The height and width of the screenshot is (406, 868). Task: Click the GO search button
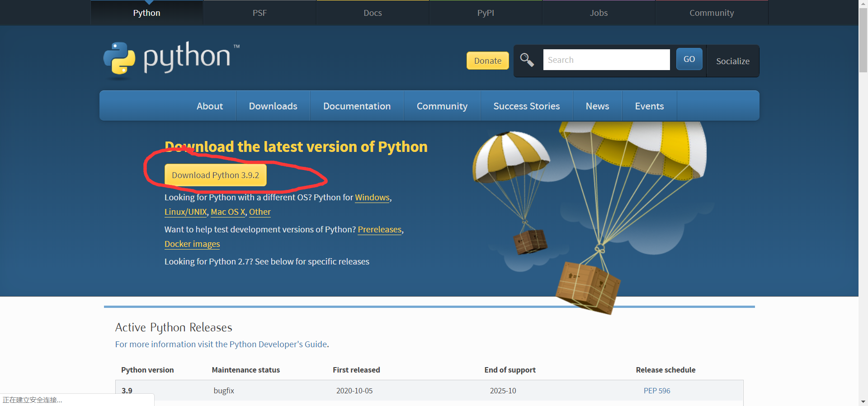(x=689, y=59)
